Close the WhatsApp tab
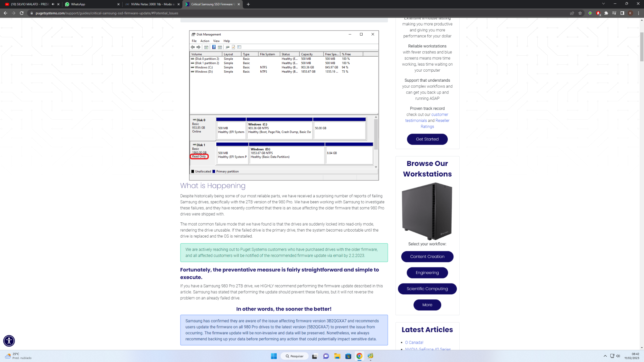Screen dimensions: 644x362 pyautogui.click(x=118, y=4)
